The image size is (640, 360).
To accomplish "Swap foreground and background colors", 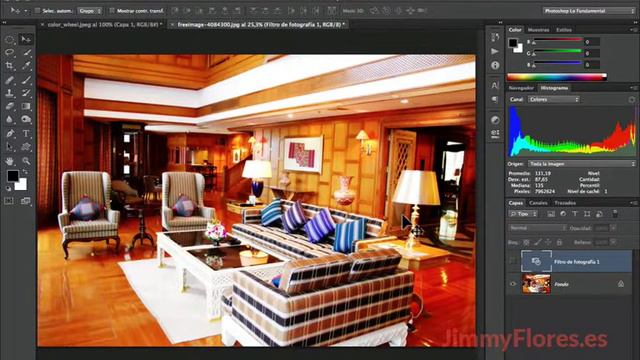I will coord(25,172).
